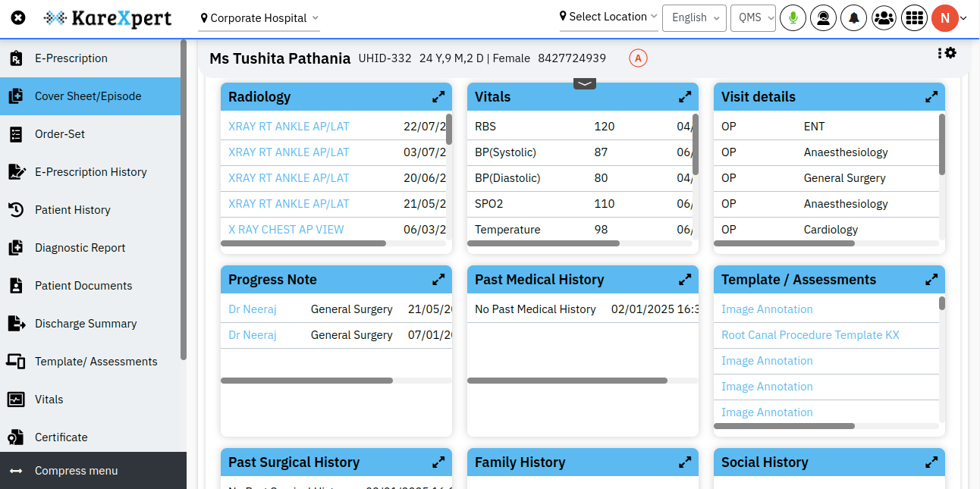Screen dimensions: 980x489
Task: Open the Select Location dropdown
Action: pos(607,16)
